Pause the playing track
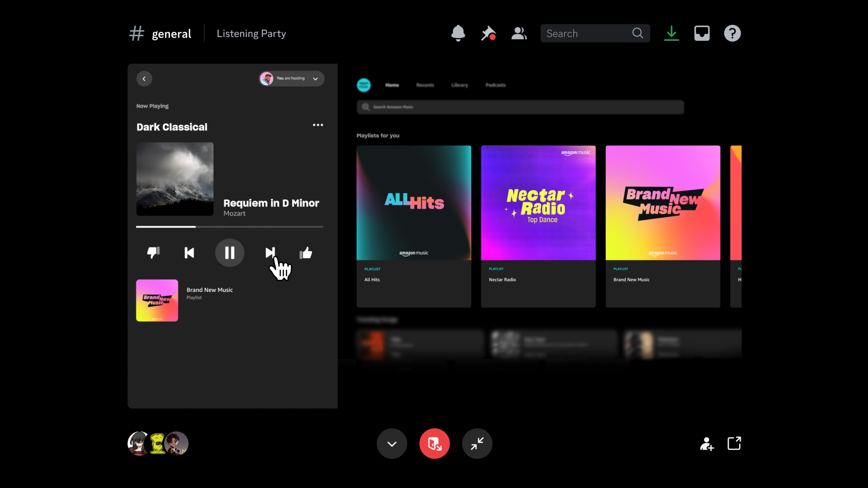The image size is (868, 488). 230,253
